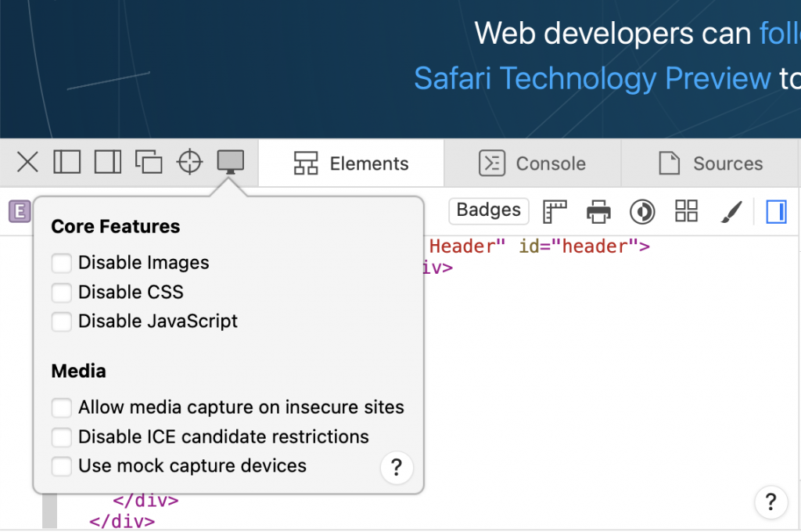Enable the Disable Images checkbox

(x=61, y=263)
